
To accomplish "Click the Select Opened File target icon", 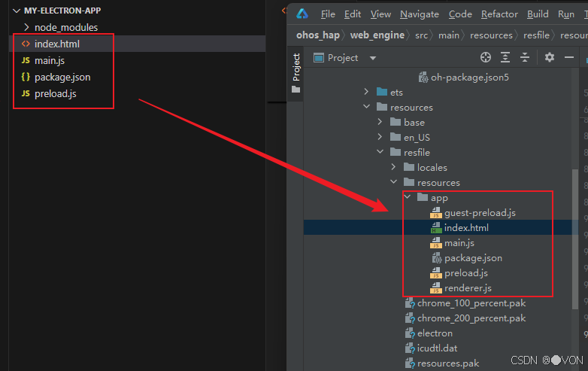I will coord(485,57).
